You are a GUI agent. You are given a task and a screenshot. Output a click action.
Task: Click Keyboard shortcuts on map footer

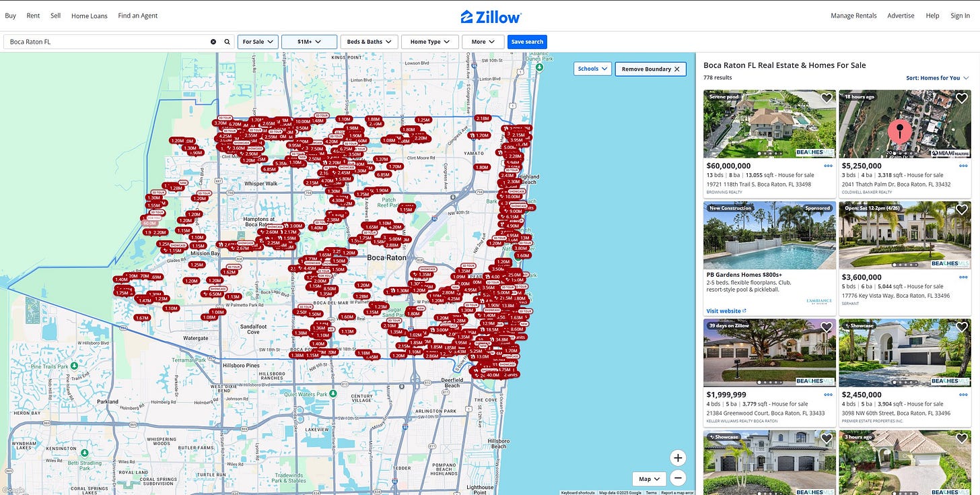(x=578, y=492)
